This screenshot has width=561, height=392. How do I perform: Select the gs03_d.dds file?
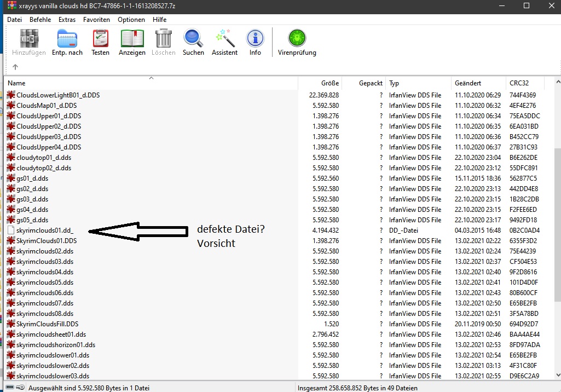32,199
